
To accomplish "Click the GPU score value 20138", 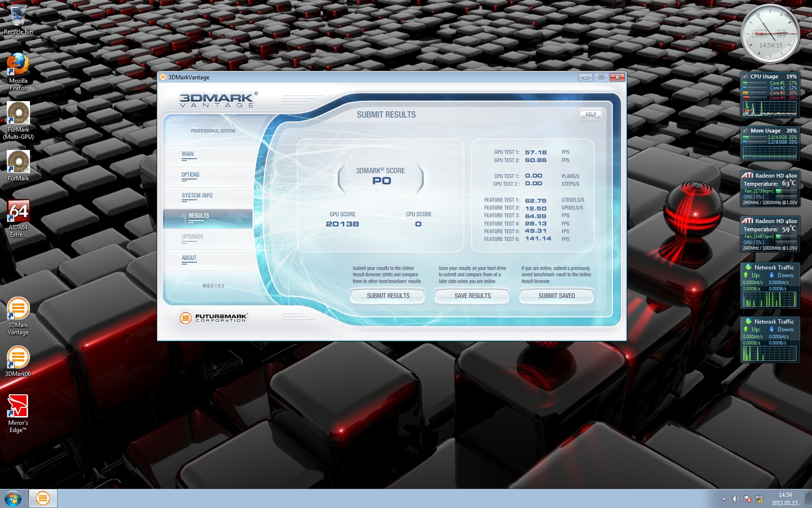I will [x=342, y=224].
